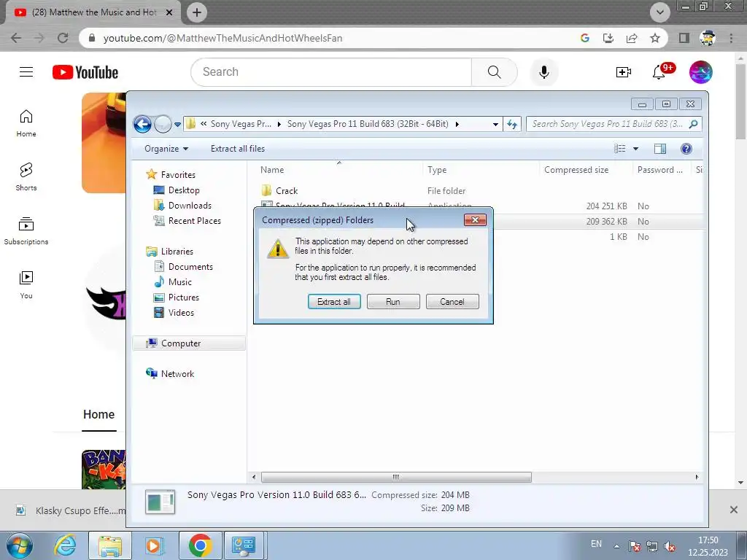Click the horizontal scrollbar in Explorer

point(396,477)
